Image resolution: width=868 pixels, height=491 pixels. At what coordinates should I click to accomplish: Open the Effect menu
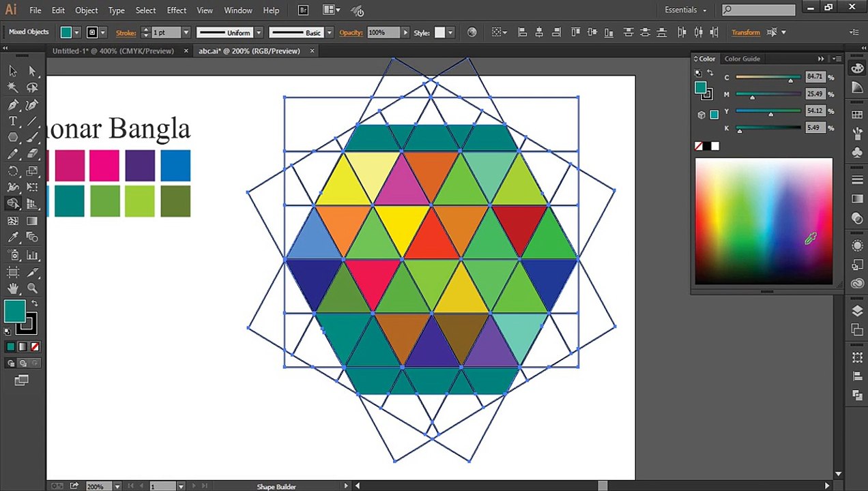click(177, 10)
